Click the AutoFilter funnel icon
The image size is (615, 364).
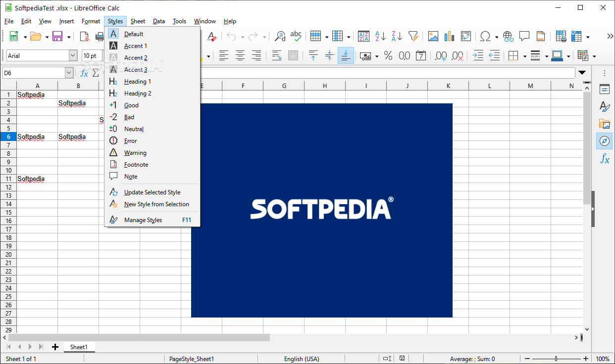413,36
